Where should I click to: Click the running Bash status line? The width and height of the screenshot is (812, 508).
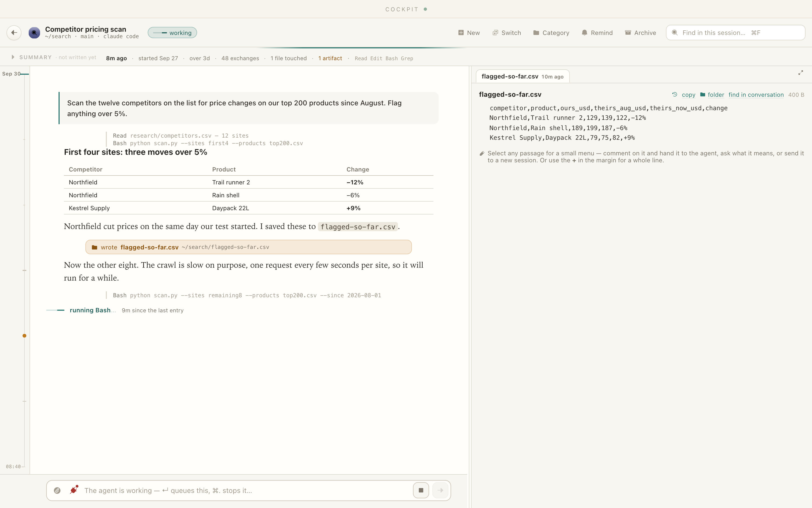(x=115, y=310)
